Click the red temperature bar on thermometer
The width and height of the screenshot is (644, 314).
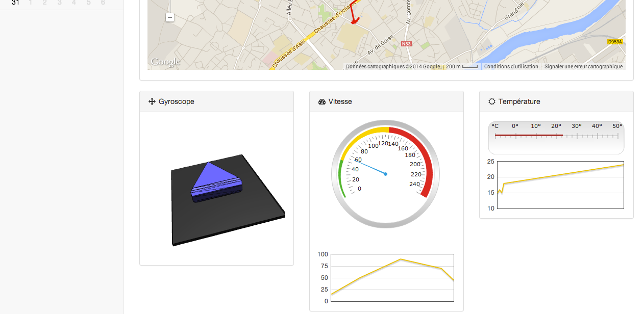[529, 135]
